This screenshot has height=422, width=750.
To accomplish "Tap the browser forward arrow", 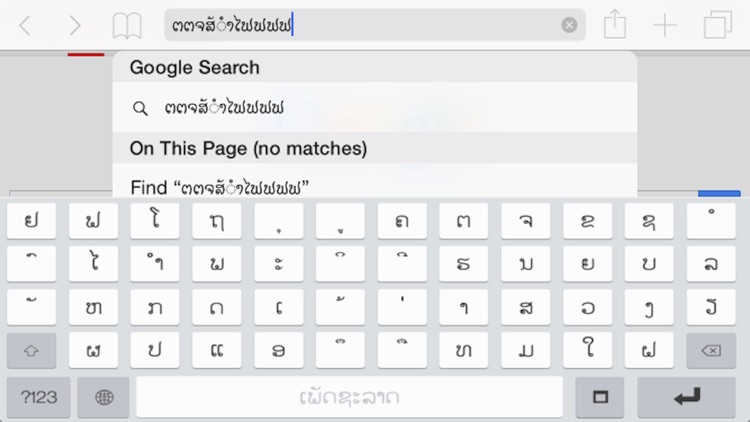I will click(x=75, y=25).
